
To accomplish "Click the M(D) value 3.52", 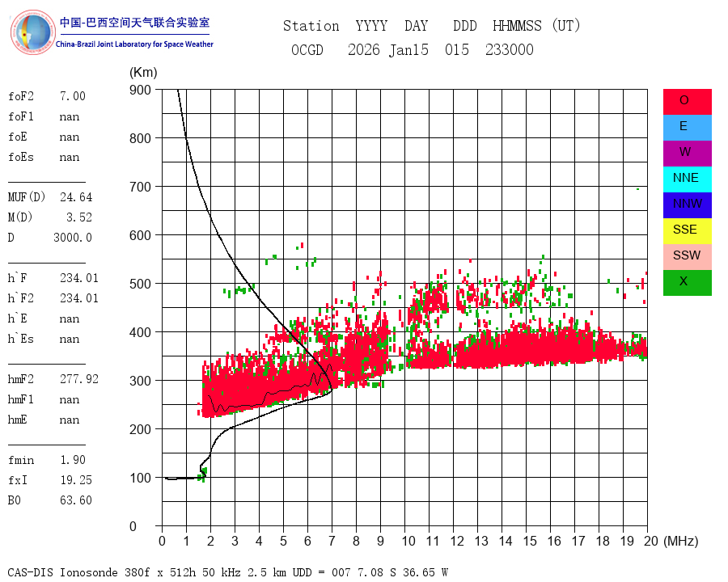I will tap(79, 217).
